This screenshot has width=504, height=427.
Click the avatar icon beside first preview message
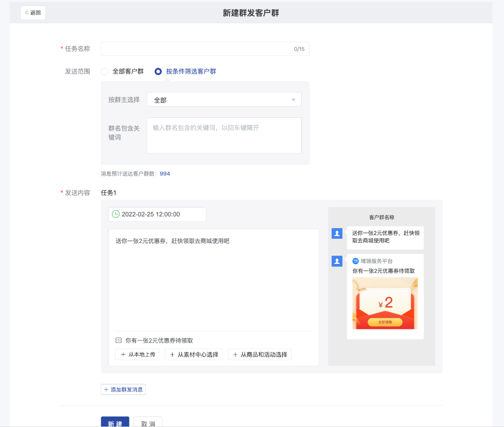point(337,233)
